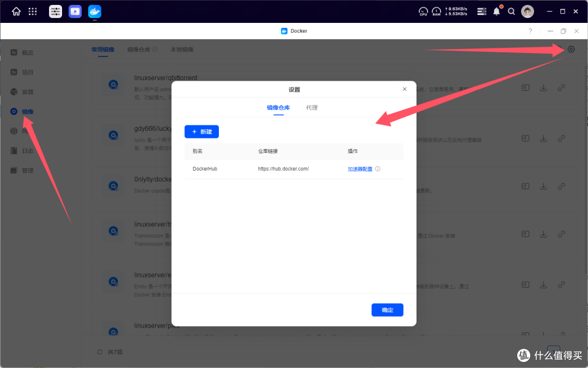
Task: Select the 镜像仓库 tab in the settings dialog
Action: point(278,108)
